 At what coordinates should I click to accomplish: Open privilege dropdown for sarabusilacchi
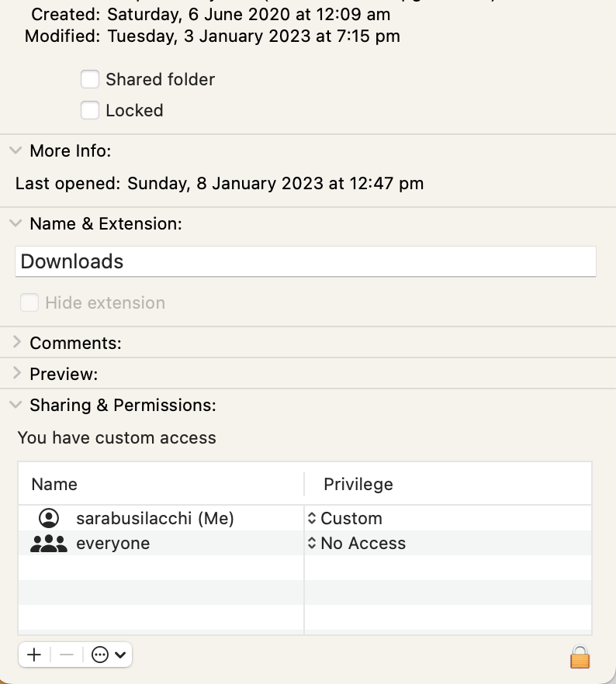click(x=346, y=519)
